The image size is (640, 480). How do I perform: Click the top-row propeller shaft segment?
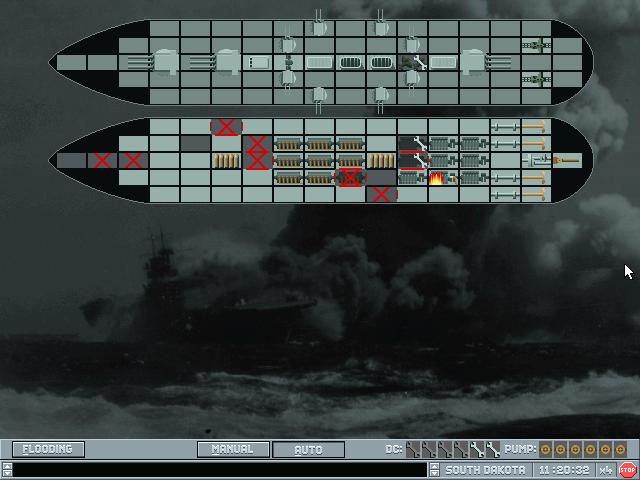pyautogui.click(x=505, y=127)
